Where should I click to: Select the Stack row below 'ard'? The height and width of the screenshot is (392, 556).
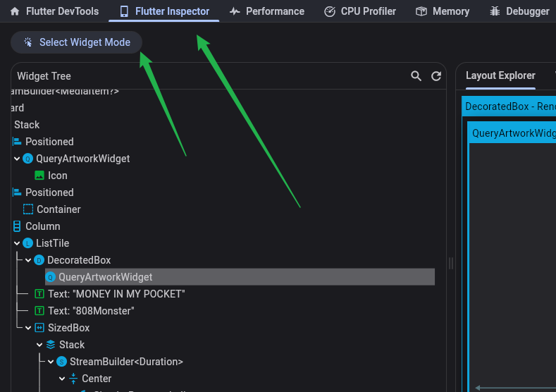(27, 125)
